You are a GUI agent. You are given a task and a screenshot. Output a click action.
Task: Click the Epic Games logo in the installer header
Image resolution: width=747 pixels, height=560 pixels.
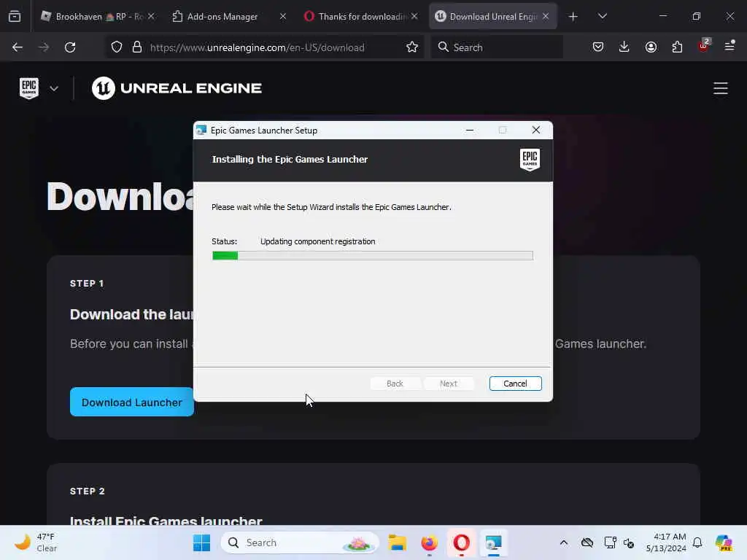pos(530,160)
